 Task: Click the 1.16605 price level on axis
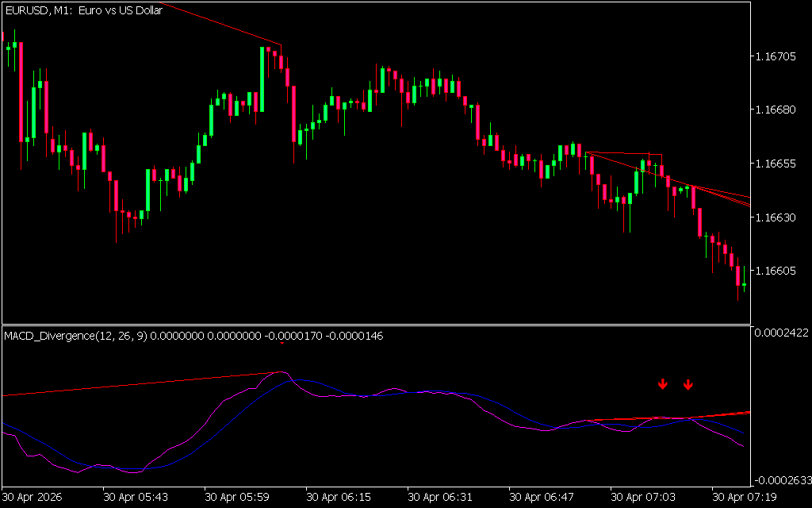tap(776, 271)
